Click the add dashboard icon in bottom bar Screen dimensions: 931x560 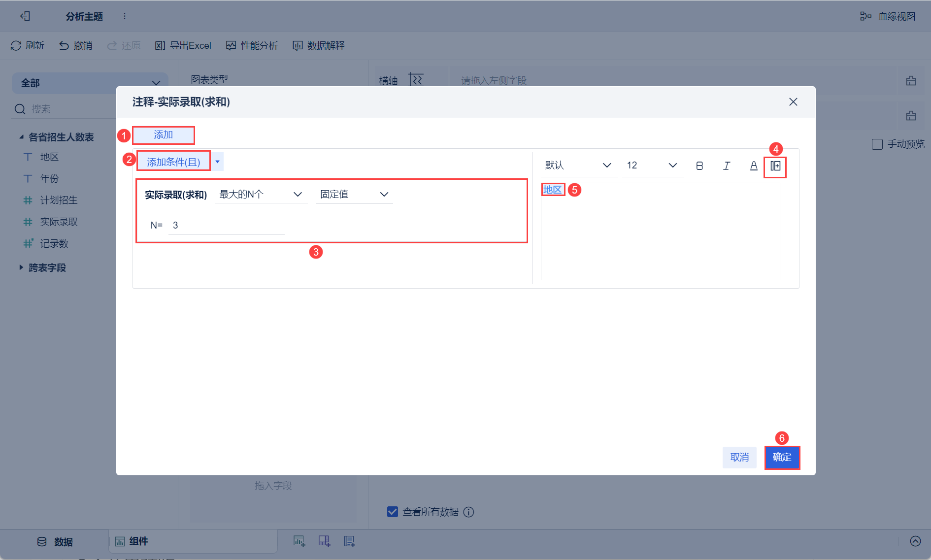(x=324, y=541)
